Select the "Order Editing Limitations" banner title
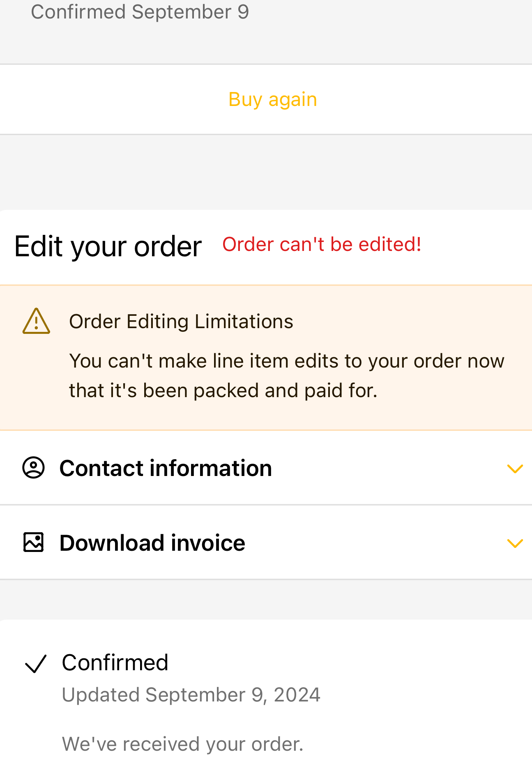 181,321
